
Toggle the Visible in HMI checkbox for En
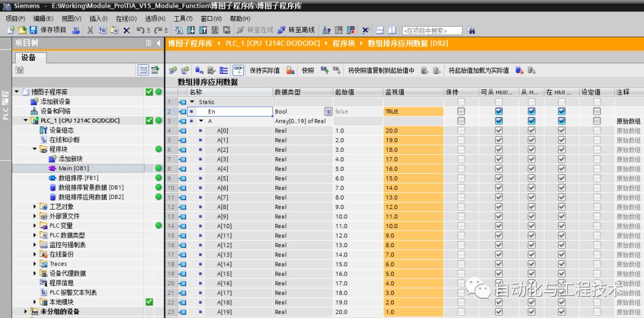(562, 111)
